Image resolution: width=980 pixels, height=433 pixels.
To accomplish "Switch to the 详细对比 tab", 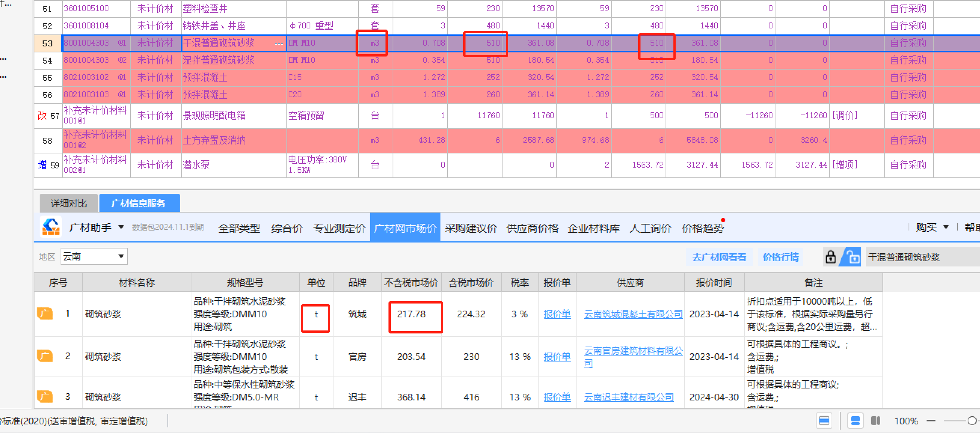I will click(x=69, y=203).
